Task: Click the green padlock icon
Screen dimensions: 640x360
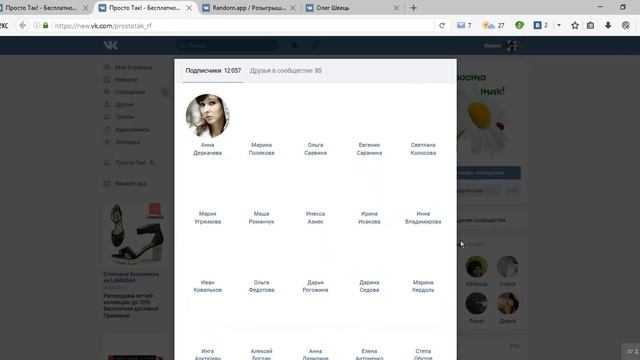Action: click(46, 25)
